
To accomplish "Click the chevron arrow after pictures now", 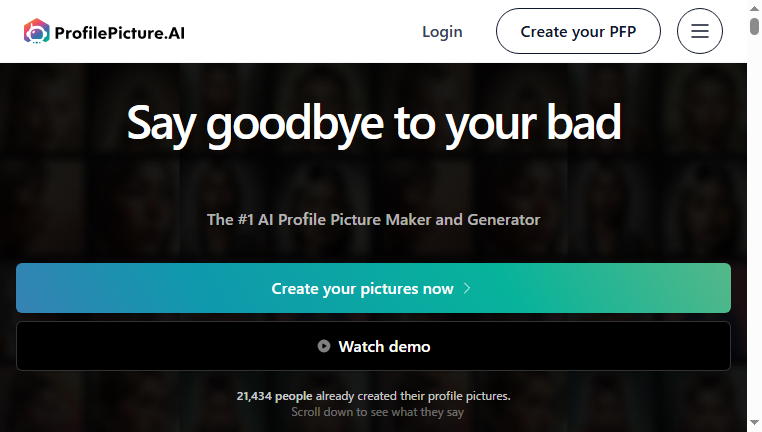I will (x=467, y=288).
